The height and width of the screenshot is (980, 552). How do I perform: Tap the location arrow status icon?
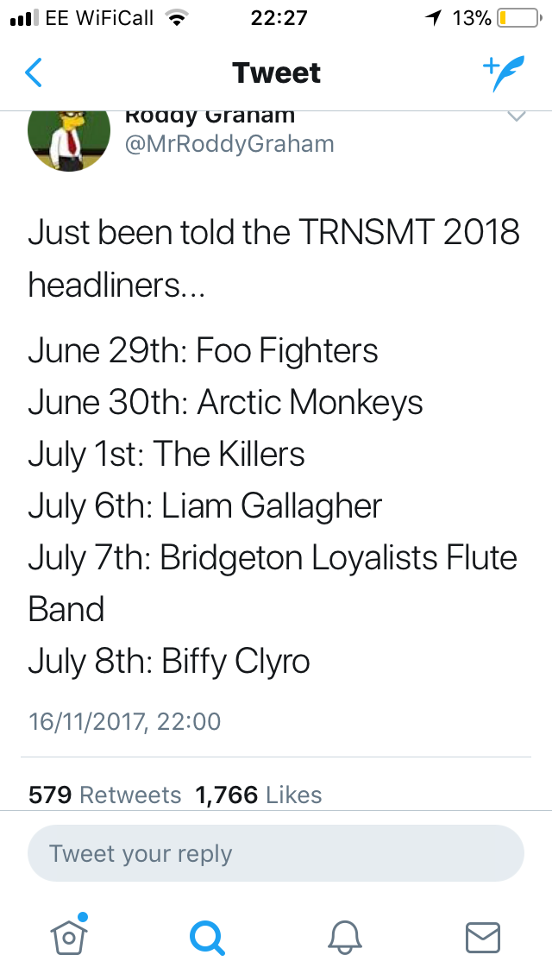pyautogui.click(x=433, y=18)
